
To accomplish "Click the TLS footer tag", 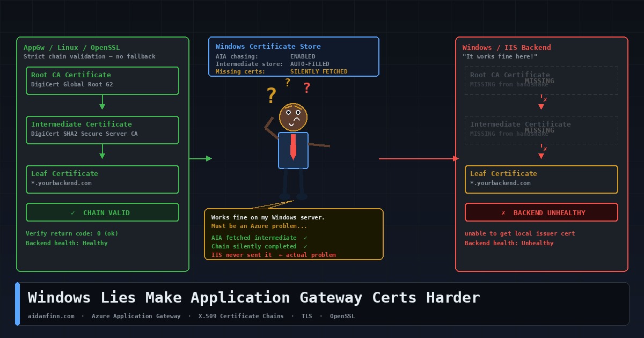I will 306,316.
